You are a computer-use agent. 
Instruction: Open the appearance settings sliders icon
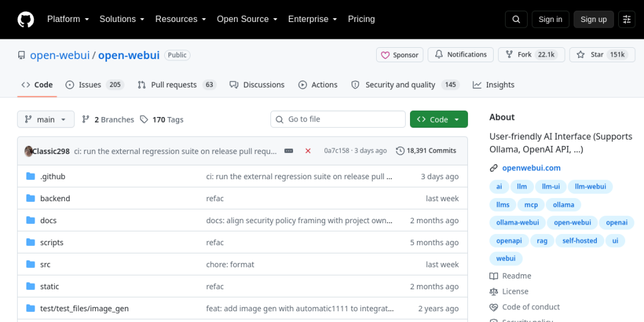pyautogui.click(x=627, y=19)
